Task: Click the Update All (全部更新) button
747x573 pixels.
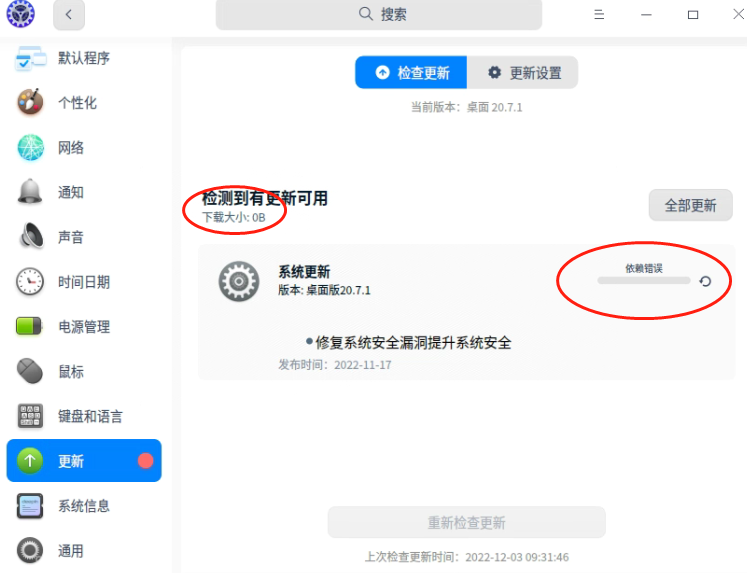Action: coord(690,205)
